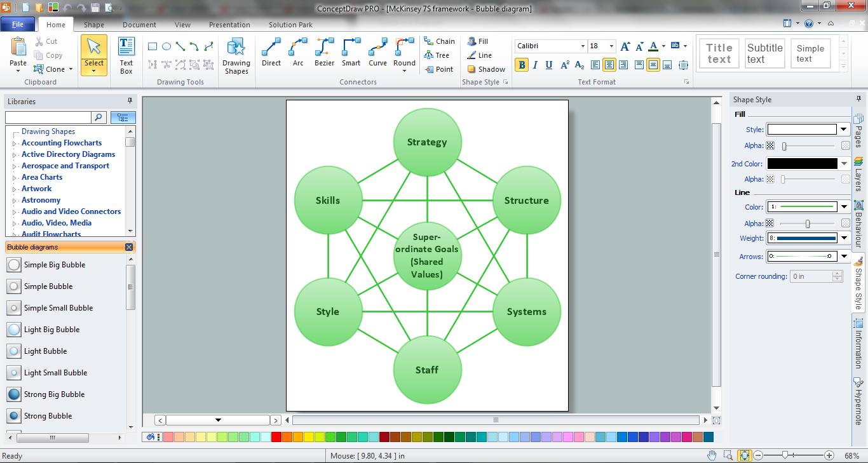The width and height of the screenshot is (868, 463).
Task: Click the Subtitle text button
Action: click(764, 53)
